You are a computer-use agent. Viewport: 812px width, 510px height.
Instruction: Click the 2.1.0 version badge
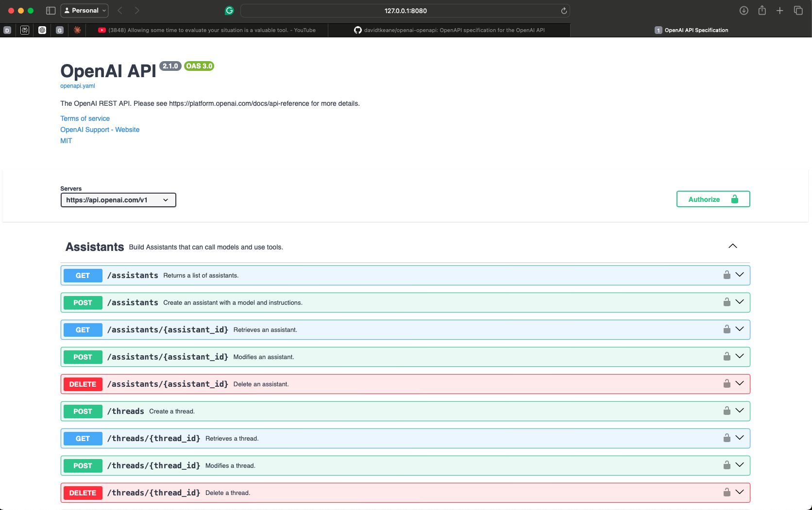170,66
